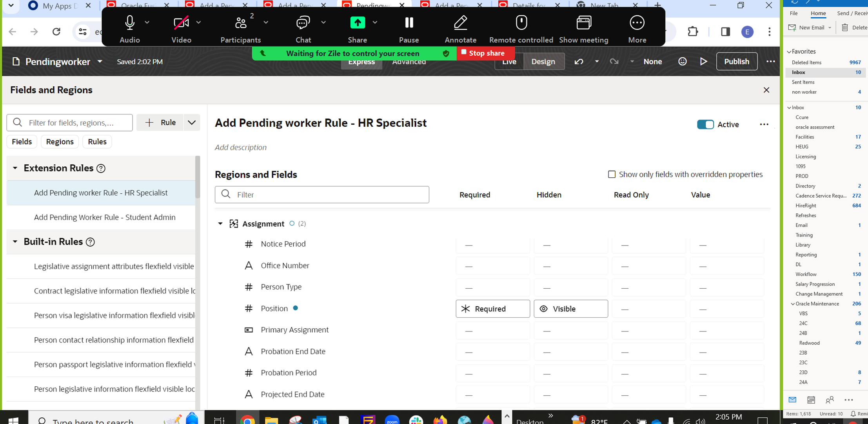
Task: Click the Regions and Fields filter box
Action: point(322,195)
